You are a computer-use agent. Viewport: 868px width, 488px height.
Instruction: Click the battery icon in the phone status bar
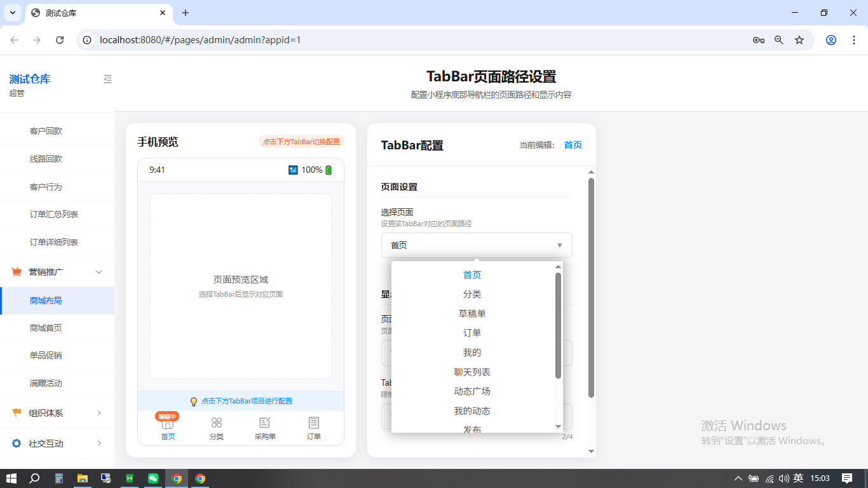click(329, 169)
